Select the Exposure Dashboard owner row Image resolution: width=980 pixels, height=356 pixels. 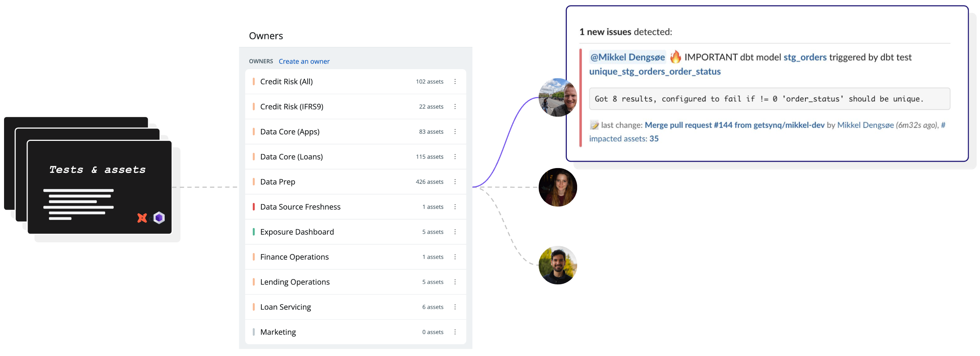click(x=355, y=232)
